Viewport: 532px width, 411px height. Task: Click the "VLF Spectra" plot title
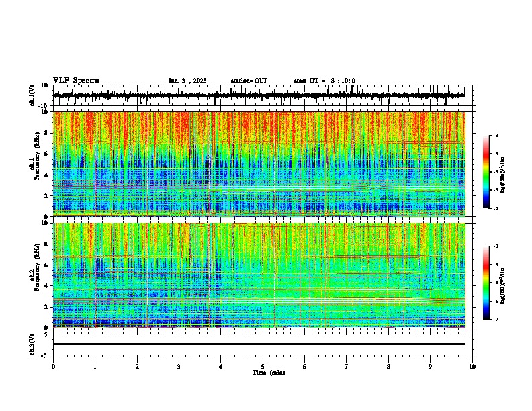76,81
